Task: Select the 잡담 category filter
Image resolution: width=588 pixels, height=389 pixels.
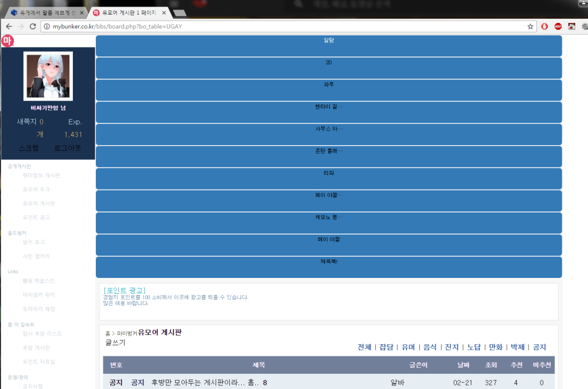Action: (x=386, y=347)
